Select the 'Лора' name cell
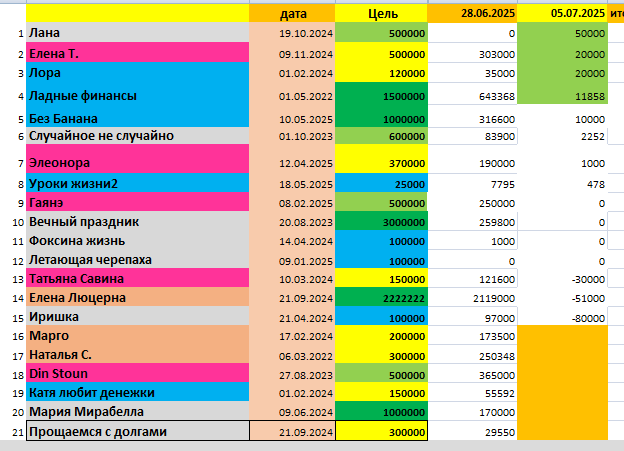This screenshot has width=624, height=451. pyautogui.click(x=138, y=72)
